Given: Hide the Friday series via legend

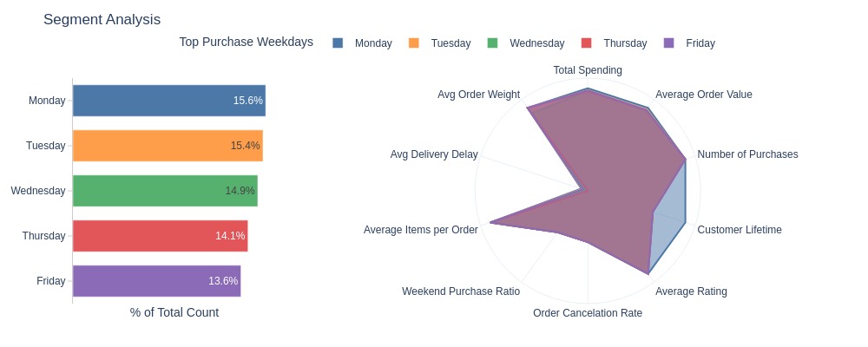Looking at the screenshot, I should point(688,43).
